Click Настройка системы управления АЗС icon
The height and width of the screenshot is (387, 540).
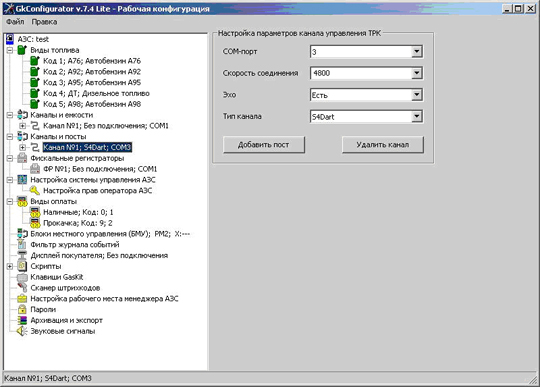(22, 180)
